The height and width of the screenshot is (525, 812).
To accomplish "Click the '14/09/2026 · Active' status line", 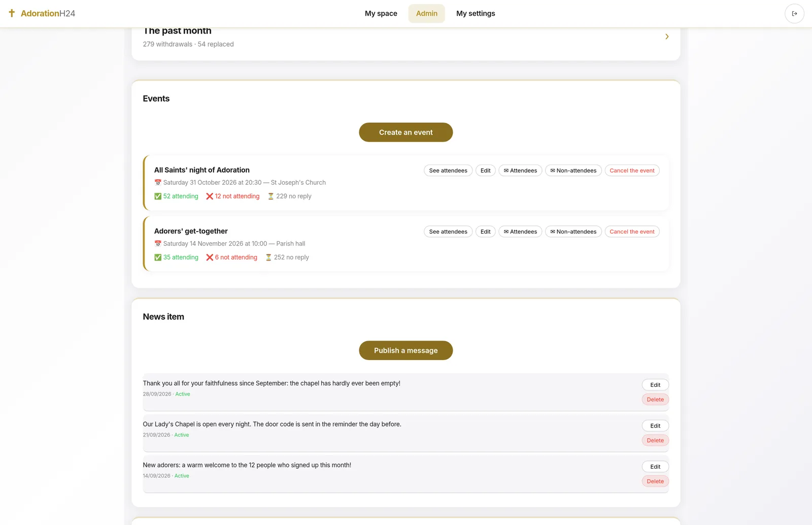I will click(x=166, y=476).
